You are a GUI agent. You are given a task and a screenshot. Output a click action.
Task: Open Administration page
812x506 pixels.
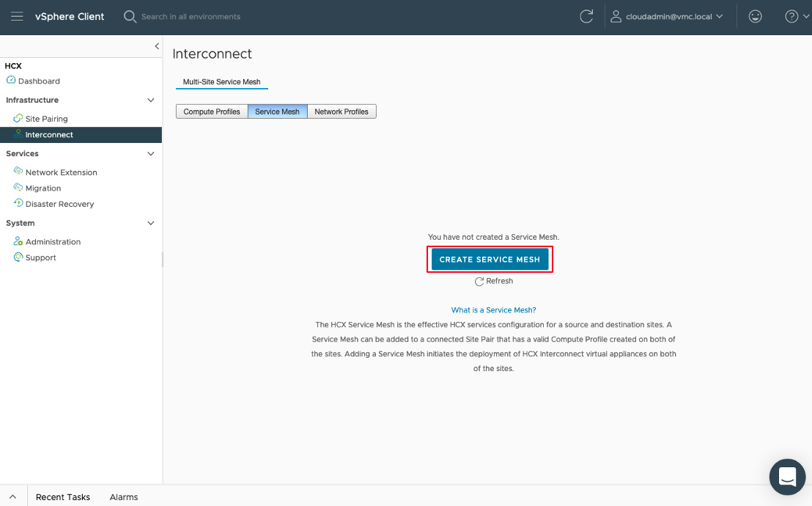[53, 241]
